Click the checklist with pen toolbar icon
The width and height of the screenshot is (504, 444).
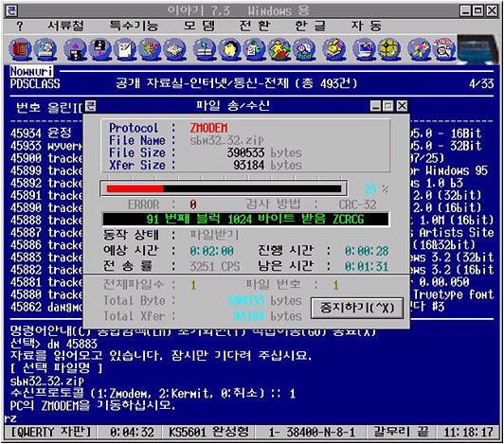point(254,49)
